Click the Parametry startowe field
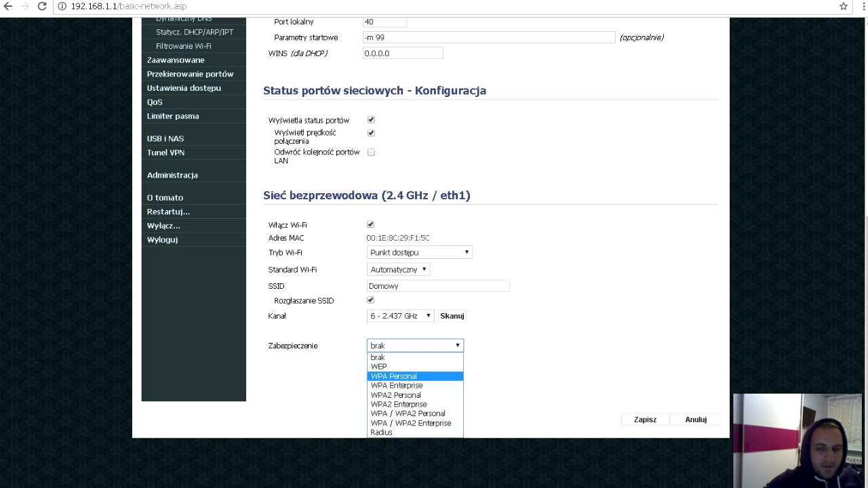The image size is (868, 488). [489, 37]
